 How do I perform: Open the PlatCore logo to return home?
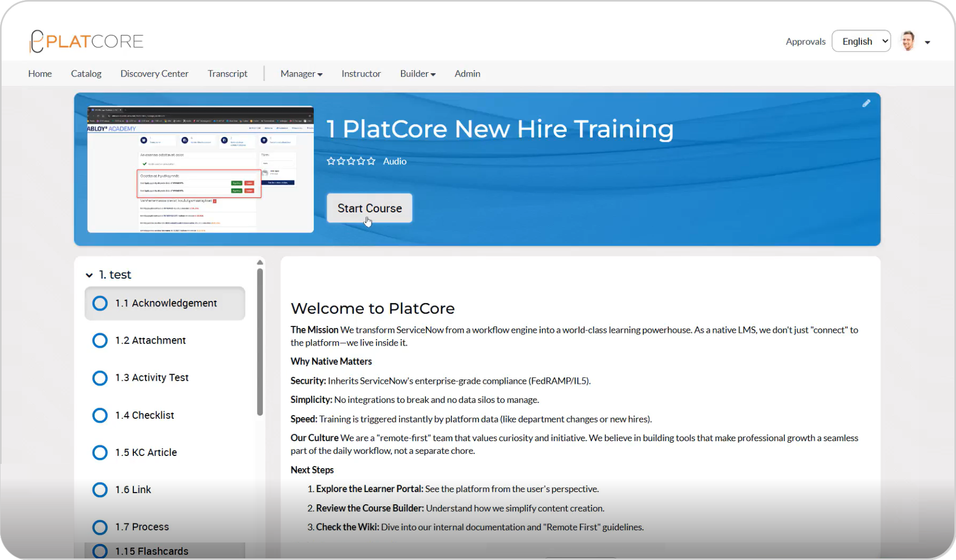(x=87, y=41)
